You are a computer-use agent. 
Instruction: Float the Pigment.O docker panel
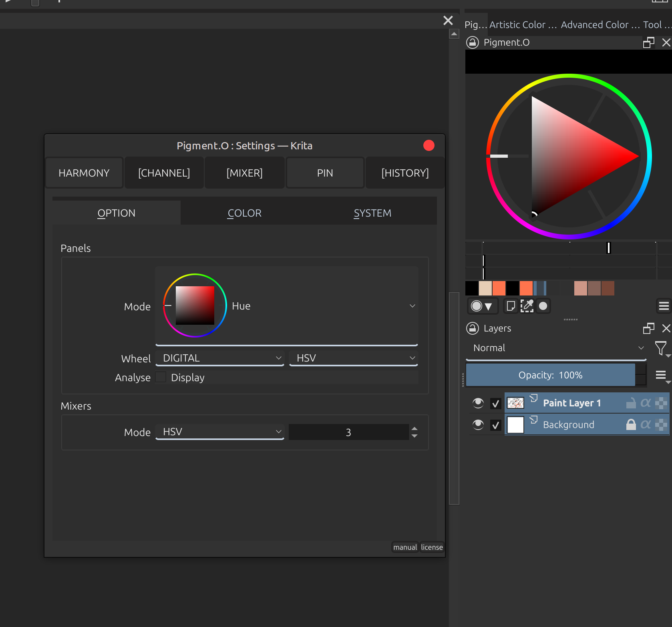tap(648, 42)
